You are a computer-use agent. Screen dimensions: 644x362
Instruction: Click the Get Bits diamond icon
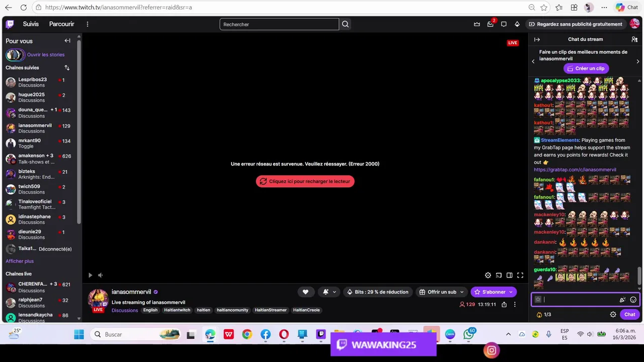(x=517, y=24)
